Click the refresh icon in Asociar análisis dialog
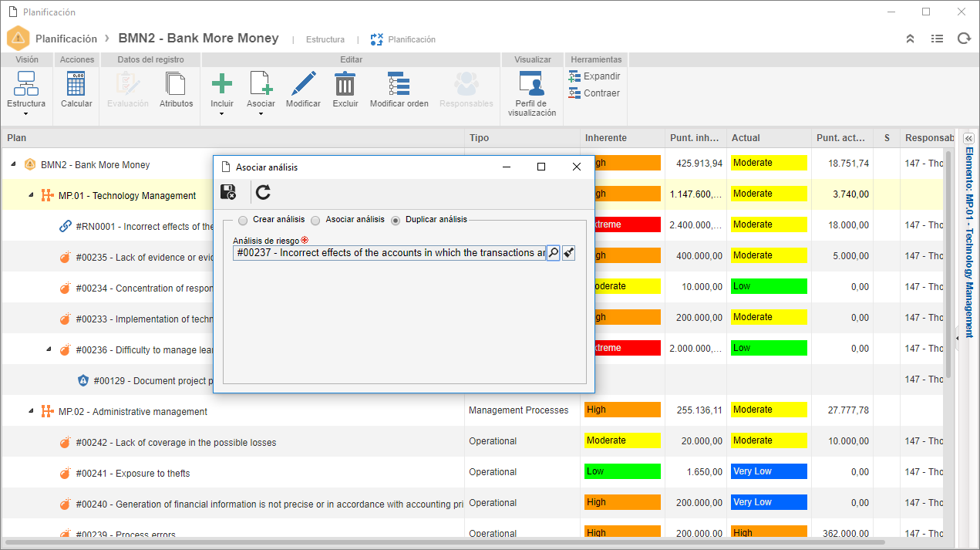Image resolution: width=980 pixels, height=550 pixels. (x=263, y=192)
